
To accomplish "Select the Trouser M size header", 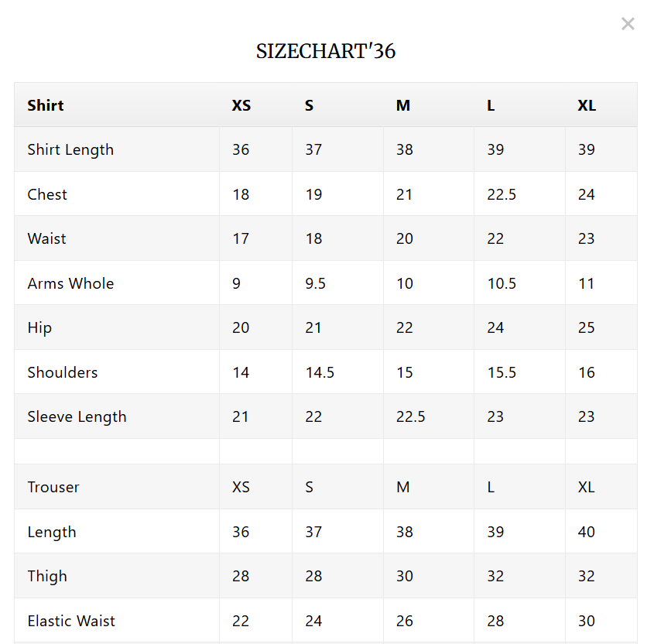I will coord(402,487).
